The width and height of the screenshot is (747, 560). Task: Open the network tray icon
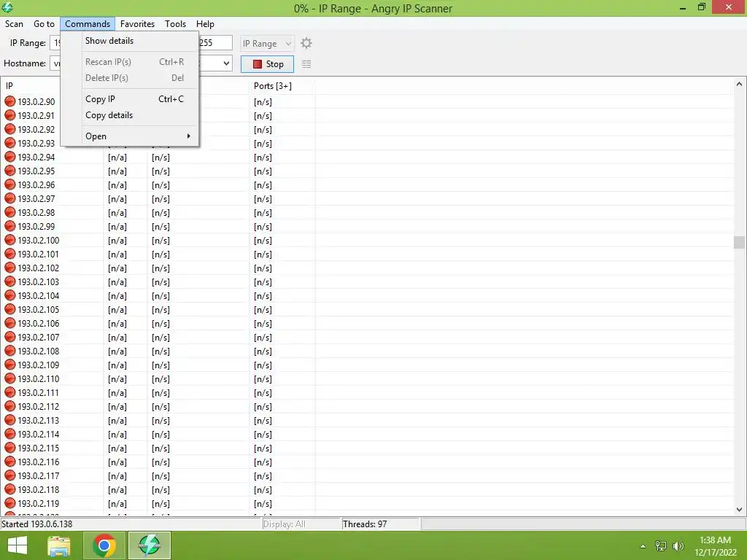pos(661,546)
